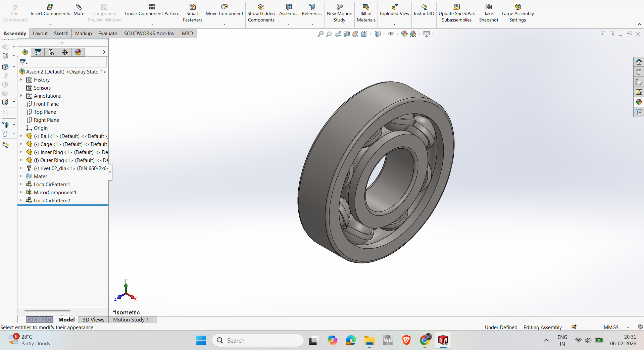
Task: Open the Hide/Show Items eye dropdown
Action: click(397, 34)
